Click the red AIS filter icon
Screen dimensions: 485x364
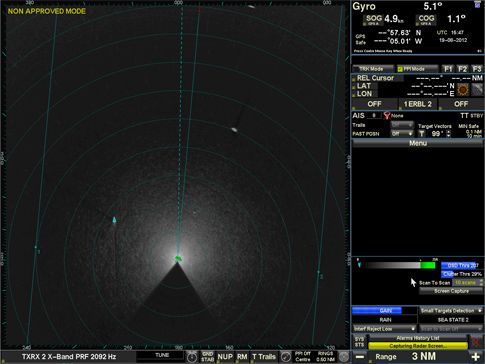387,116
